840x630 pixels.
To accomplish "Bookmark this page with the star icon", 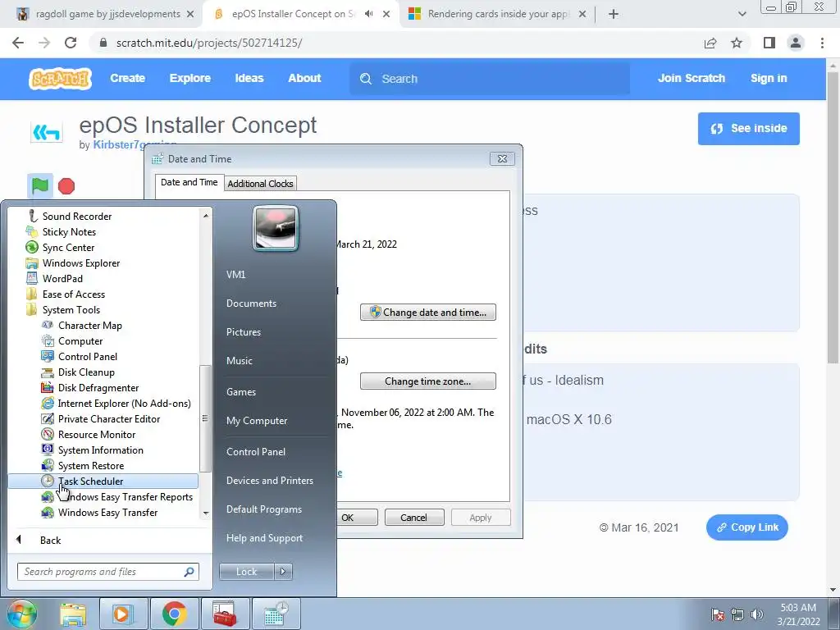I will 737,43.
